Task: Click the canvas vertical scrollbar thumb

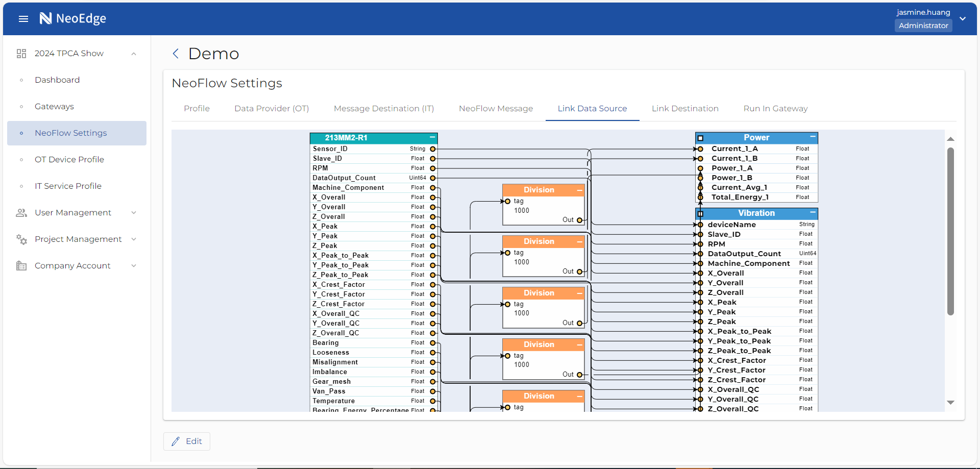Action: tap(950, 231)
